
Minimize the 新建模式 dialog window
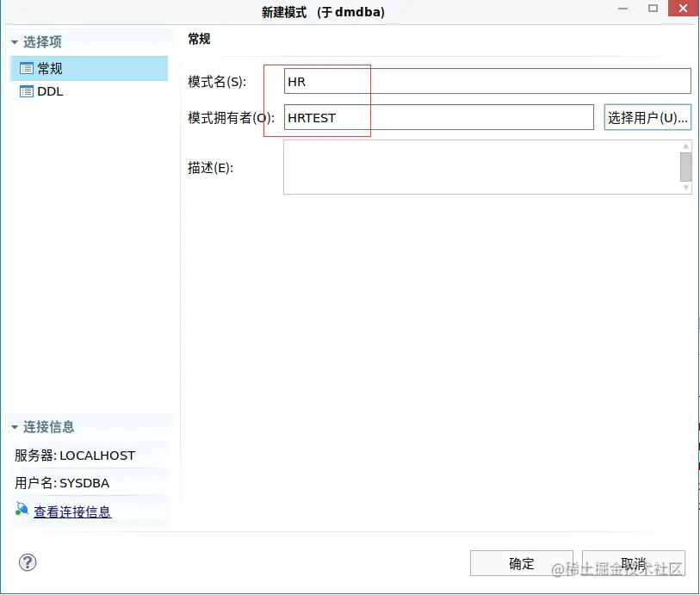pyautogui.click(x=623, y=9)
